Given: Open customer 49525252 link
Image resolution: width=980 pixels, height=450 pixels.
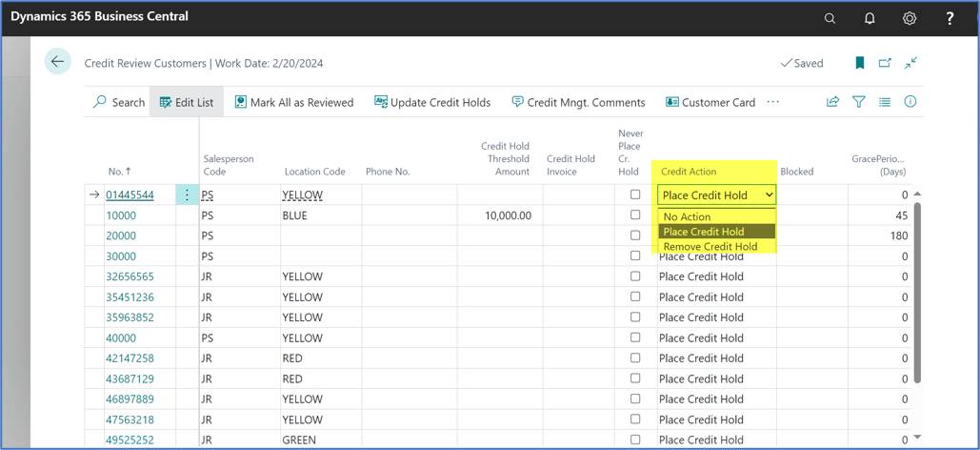Looking at the screenshot, I should pos(130,440).
